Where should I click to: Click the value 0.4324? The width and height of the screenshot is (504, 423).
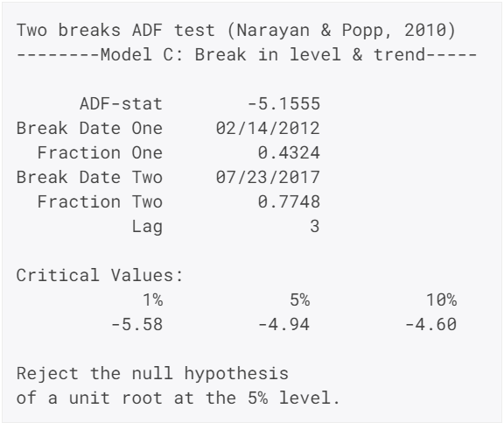click(x=289, y=152)
